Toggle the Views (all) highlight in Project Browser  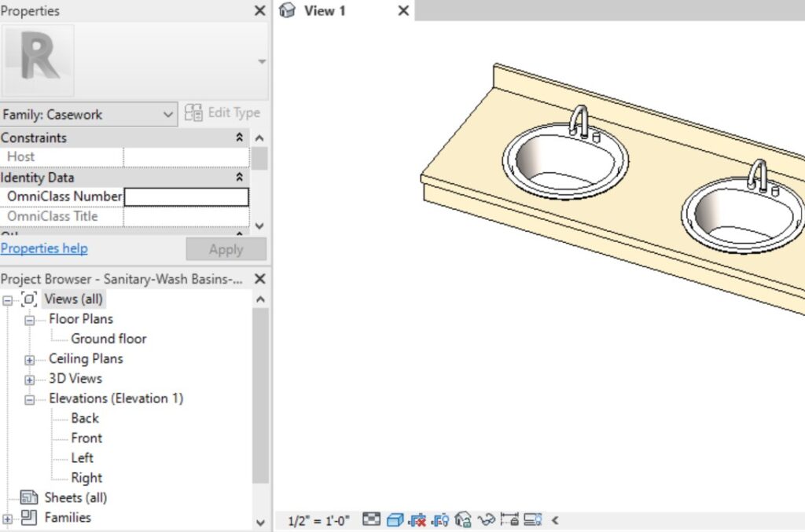[x=74, y=299]
